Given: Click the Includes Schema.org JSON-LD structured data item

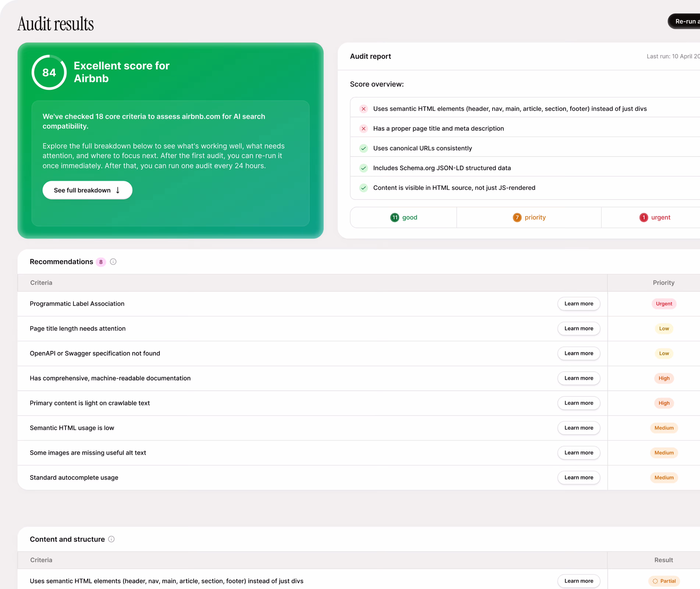Looking at the screenshot, I should (442, 168).
